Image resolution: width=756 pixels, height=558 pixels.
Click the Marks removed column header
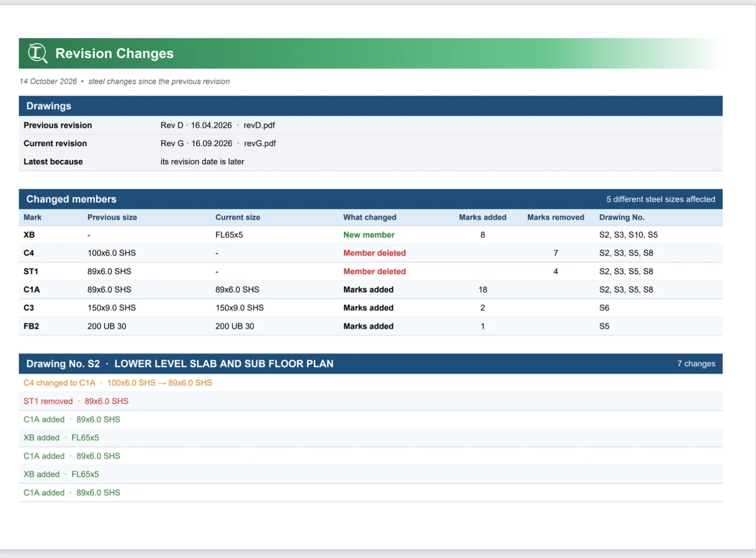(x=556, y=217)
